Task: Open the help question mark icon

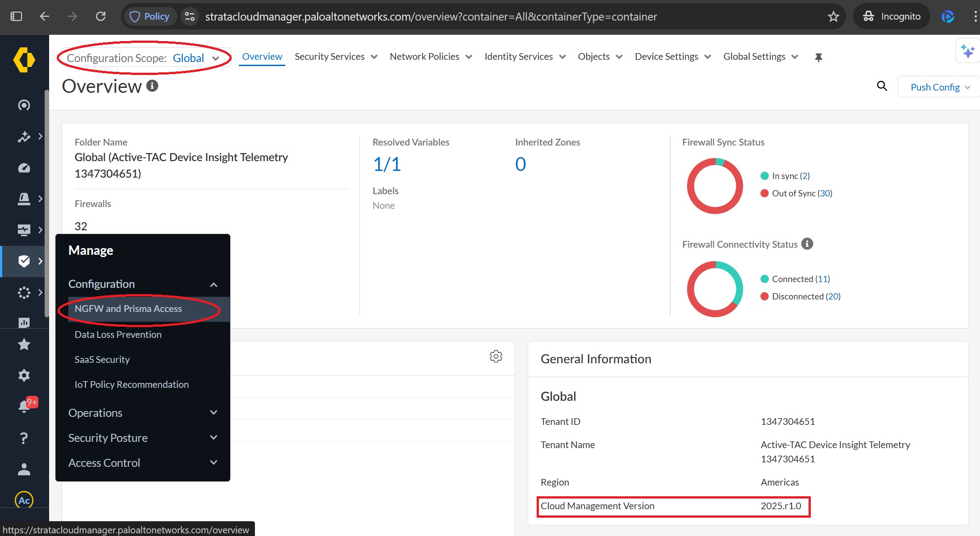Action: 24,438
